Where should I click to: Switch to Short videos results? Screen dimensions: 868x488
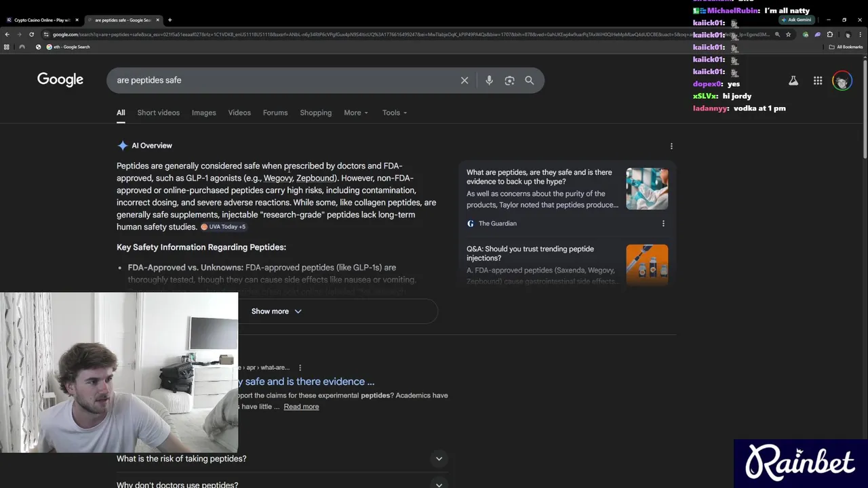(x=158, y=113)
